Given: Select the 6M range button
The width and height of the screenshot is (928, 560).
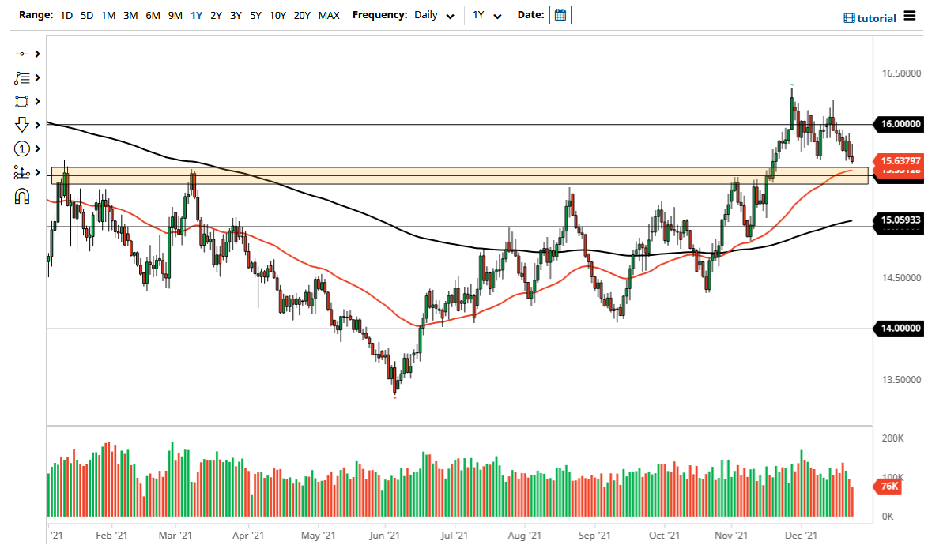Looking at the screenshot, I should [153, 14].
